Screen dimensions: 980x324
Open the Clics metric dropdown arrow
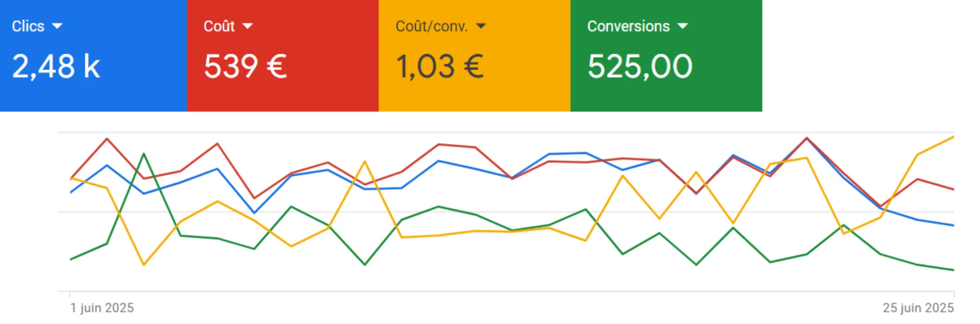(x=57, y=26)
